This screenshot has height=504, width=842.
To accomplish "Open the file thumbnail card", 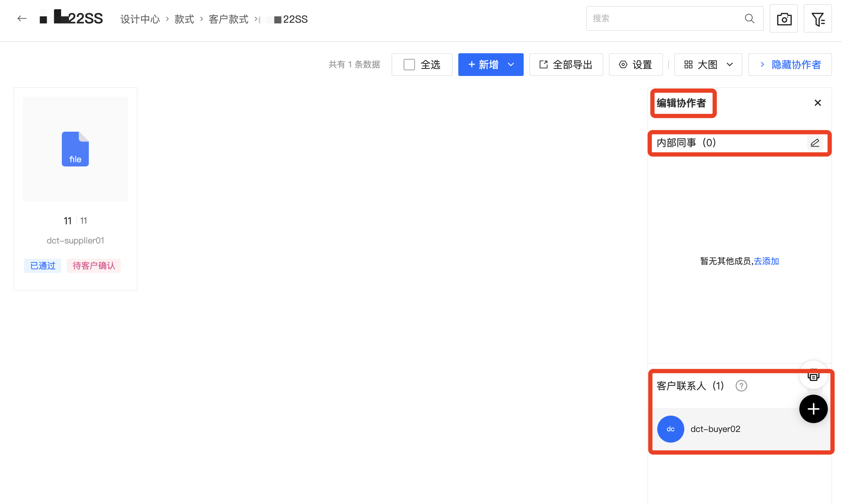I will [75, 149].
